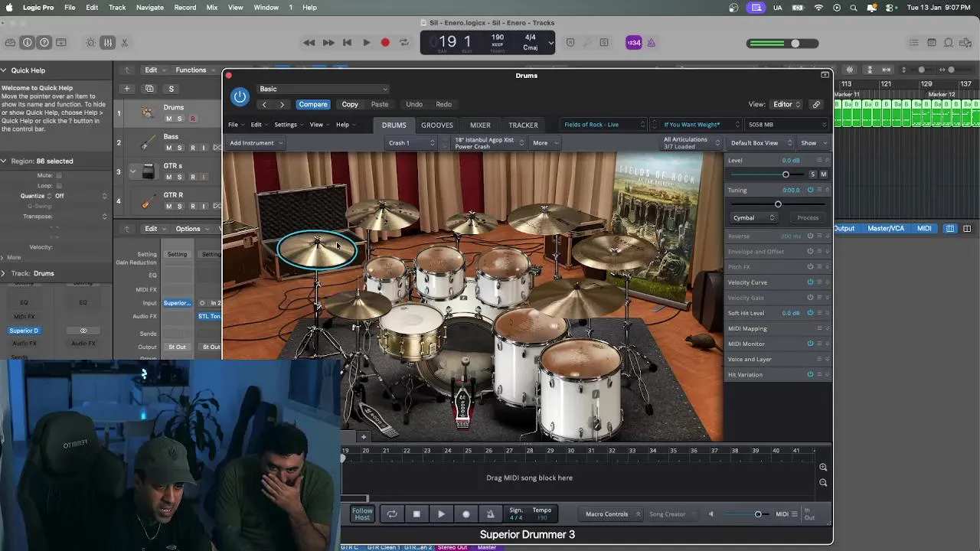The height and width of the screenshot is (551, 980).
Task: Click the Process button under Tuning
Action: 808,218
